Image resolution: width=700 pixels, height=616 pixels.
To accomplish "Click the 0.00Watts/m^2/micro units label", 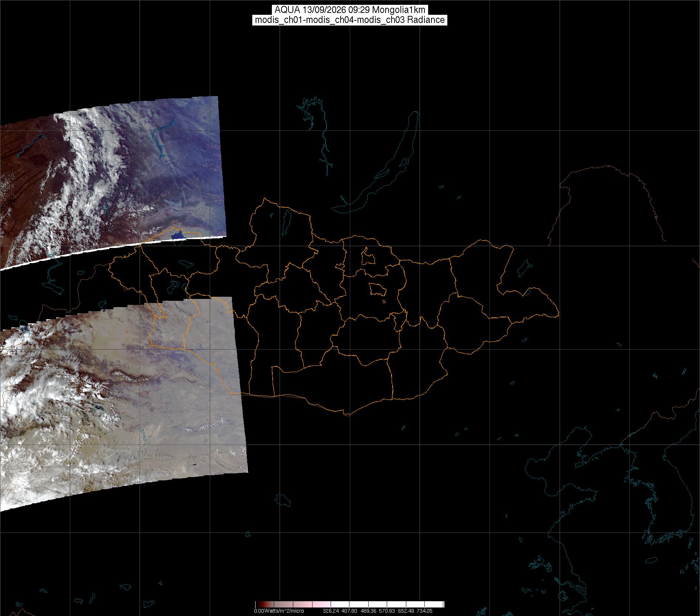I will coord(279,611).
